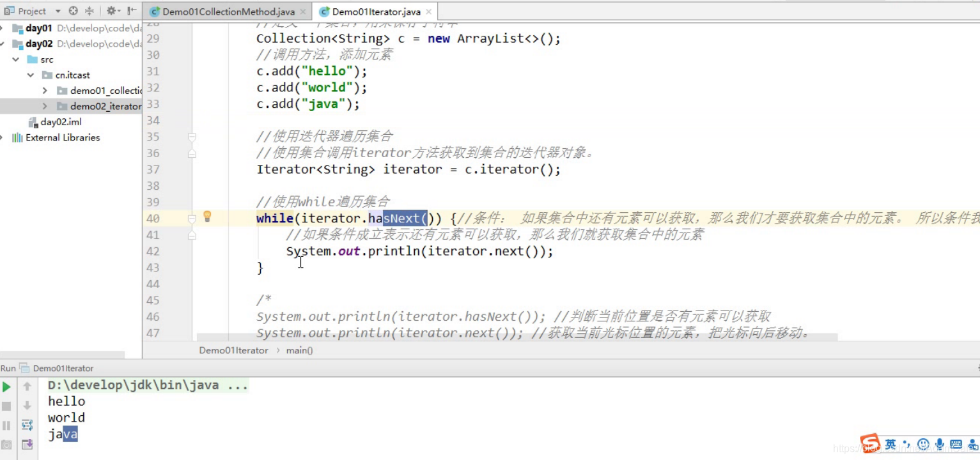This screenshot has width=980, height=460.
Task: Click the Collection<String> c declaration line
Action: [408, 38]
